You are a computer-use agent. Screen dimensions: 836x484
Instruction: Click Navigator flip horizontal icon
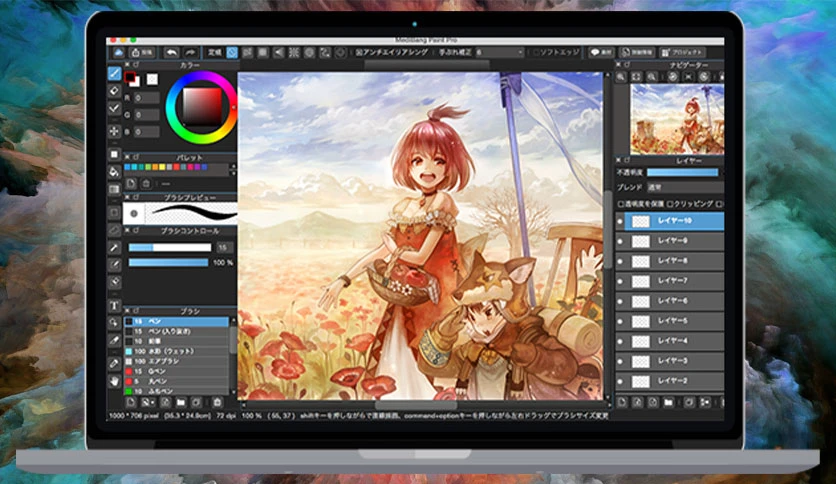[689, 77]
